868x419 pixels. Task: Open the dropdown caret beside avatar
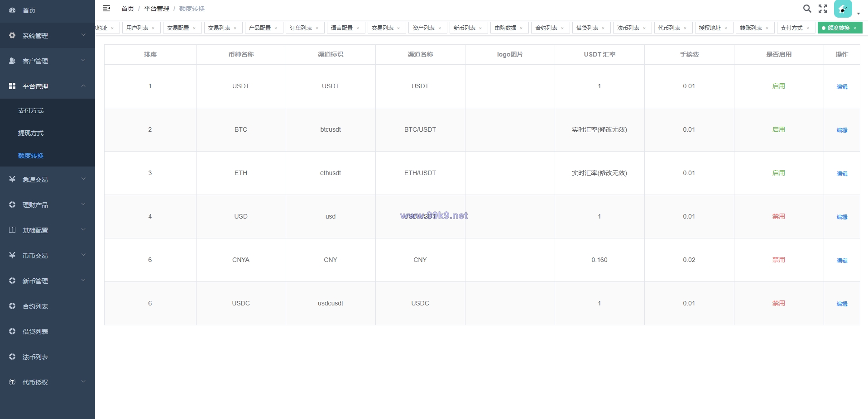click(x=858, y=14)
